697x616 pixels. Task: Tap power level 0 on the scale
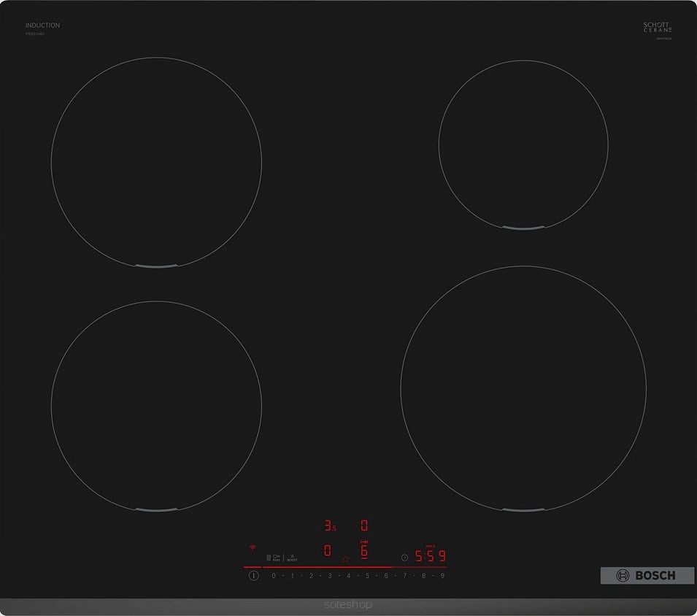pos(274,576)
